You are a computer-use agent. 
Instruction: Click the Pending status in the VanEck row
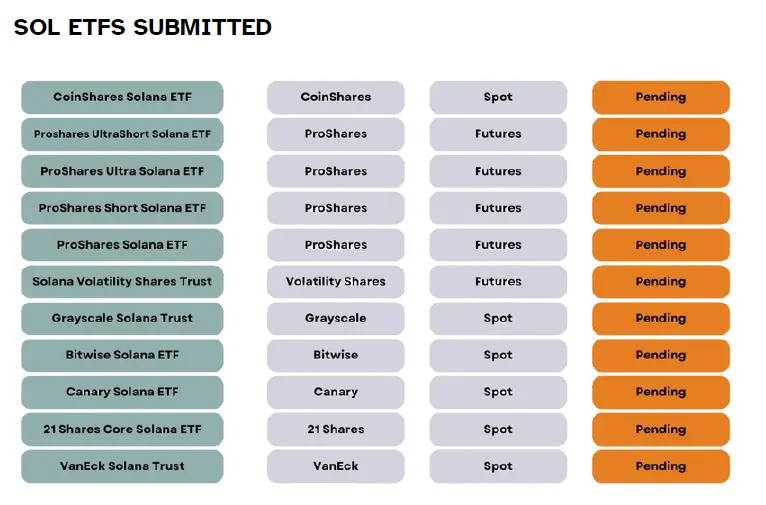pos(661,466)
